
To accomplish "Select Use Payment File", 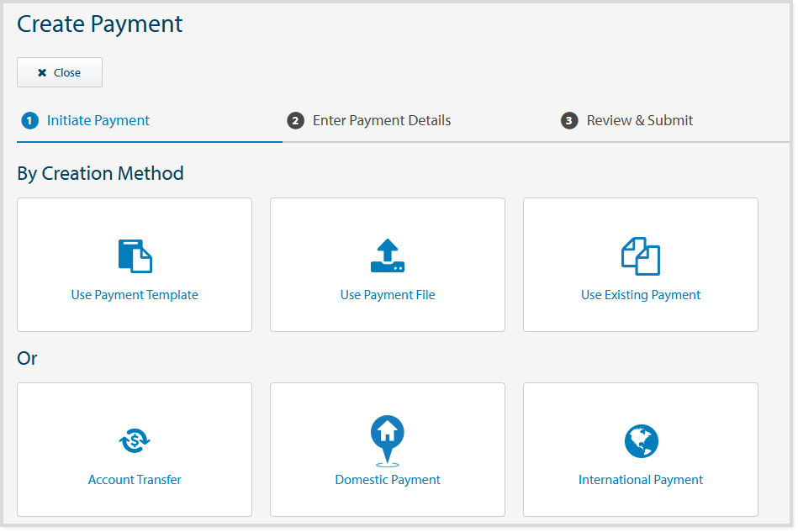I will coord(388,265).
